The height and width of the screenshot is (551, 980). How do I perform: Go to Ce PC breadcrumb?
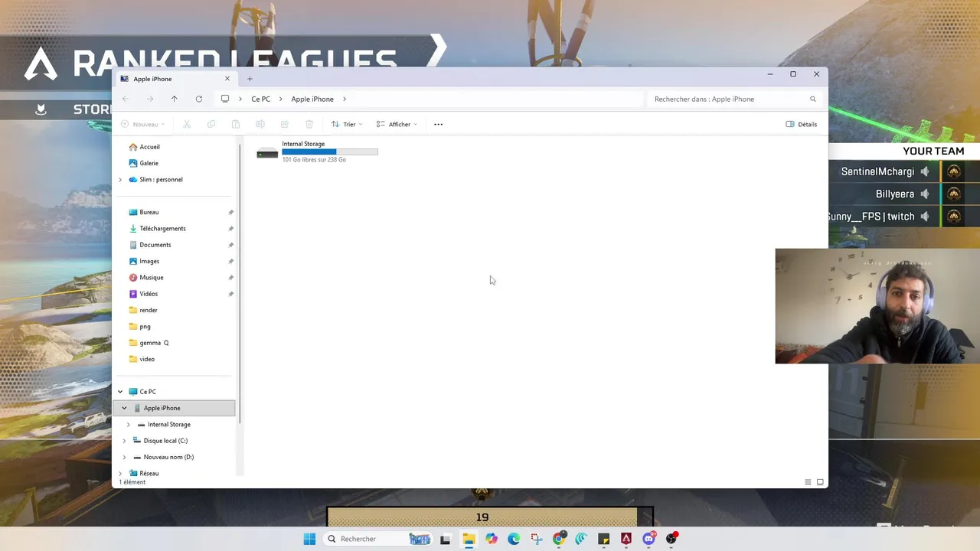(x=260, y=99)
